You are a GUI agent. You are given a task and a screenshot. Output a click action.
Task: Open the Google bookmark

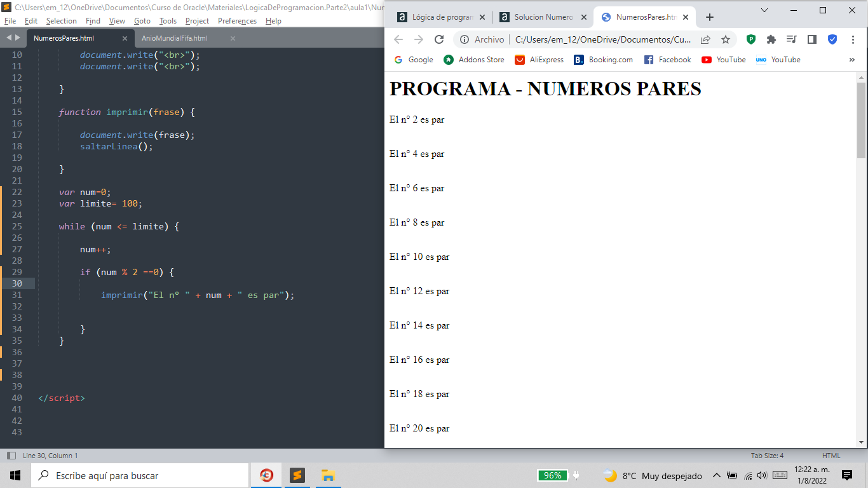point(414,60)
